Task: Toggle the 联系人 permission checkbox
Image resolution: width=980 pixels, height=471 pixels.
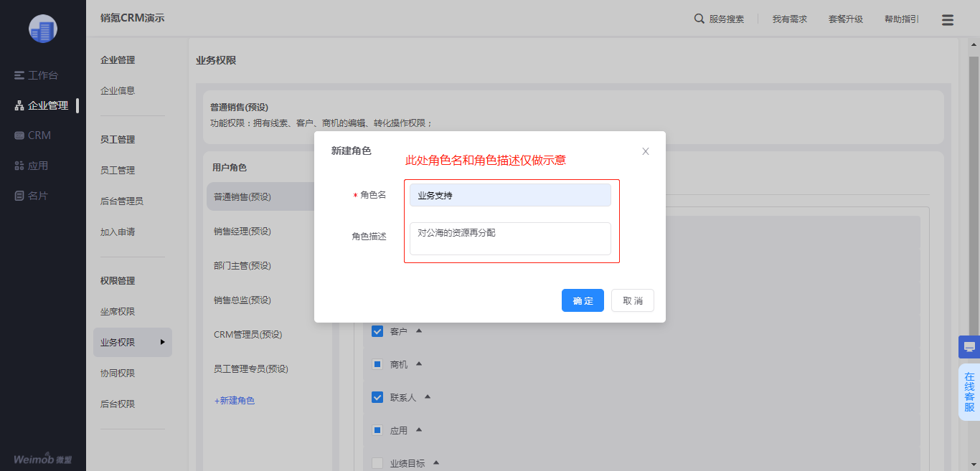Action: pyautogui.click(x=377, y=397)
